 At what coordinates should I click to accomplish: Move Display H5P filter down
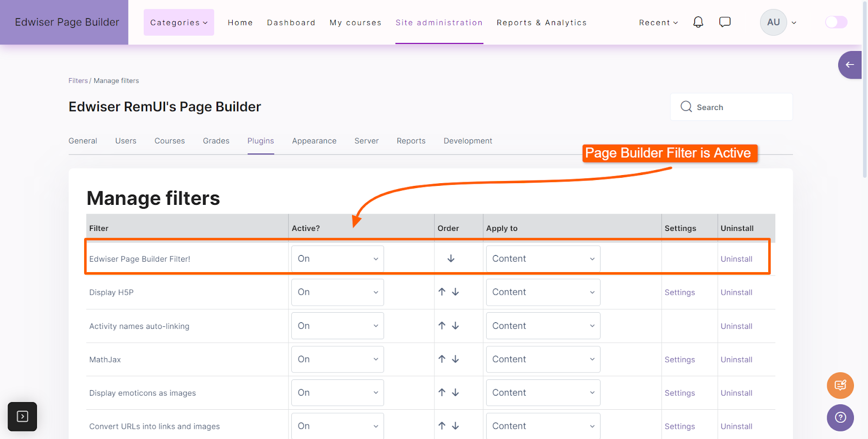pyautogui.click(x=456, y=292)
